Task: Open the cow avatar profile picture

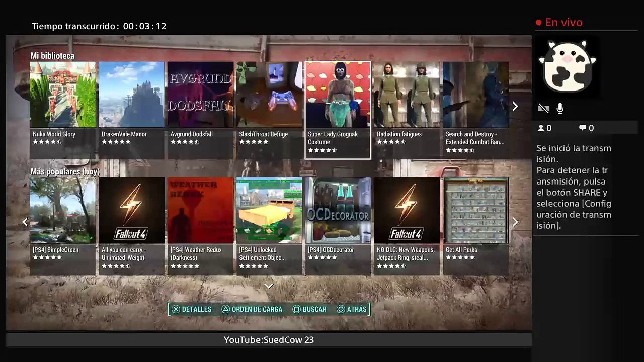Action: click(567, 67)
